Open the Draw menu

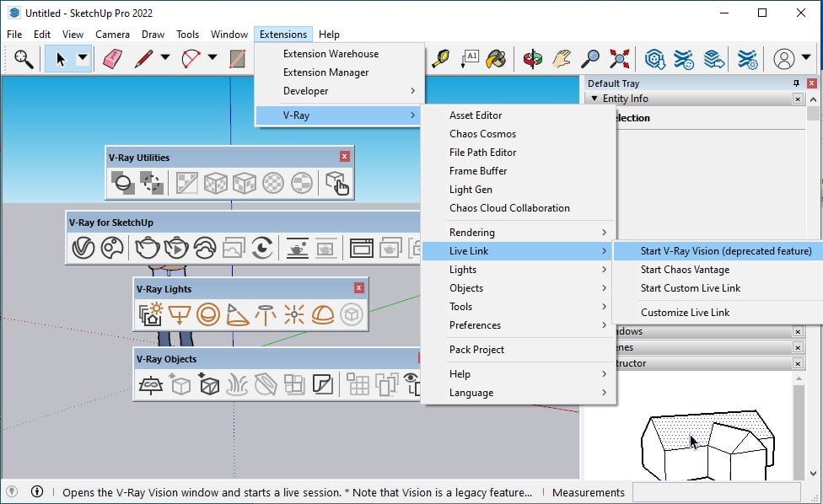point(153,34)
